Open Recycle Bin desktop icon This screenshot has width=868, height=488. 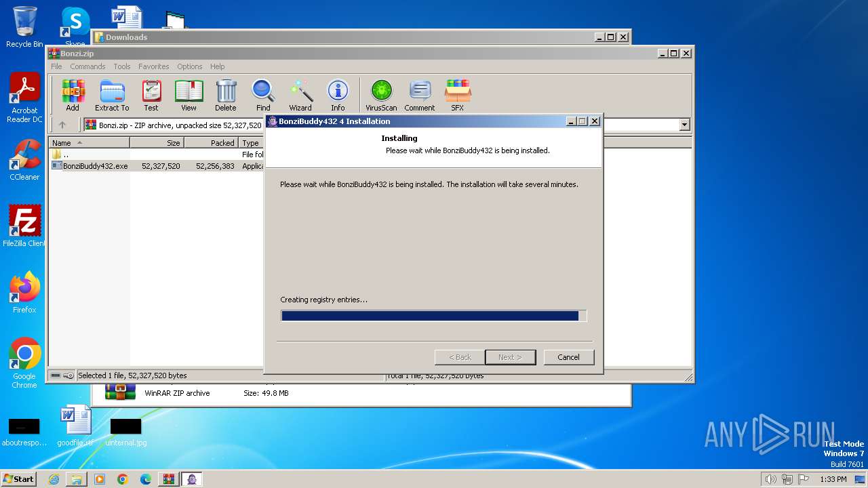[24, 27]
